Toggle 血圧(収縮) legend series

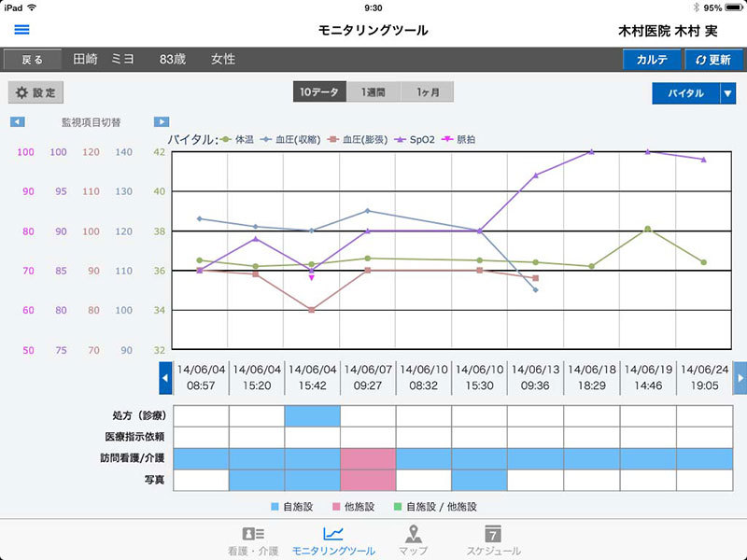pos(290,139)
